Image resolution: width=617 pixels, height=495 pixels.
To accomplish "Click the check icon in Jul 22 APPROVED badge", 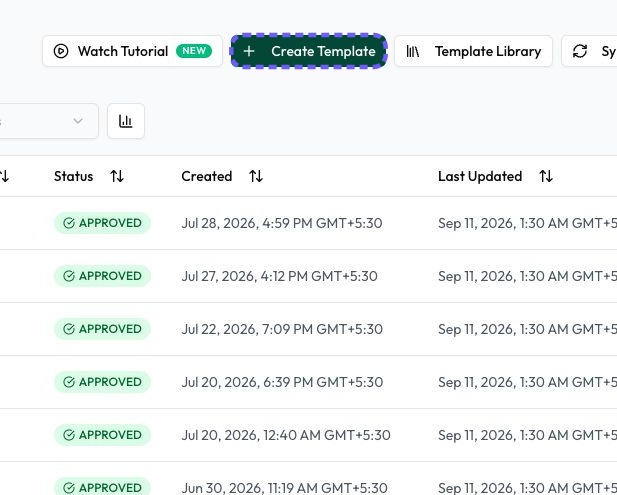I will point(69,329).
